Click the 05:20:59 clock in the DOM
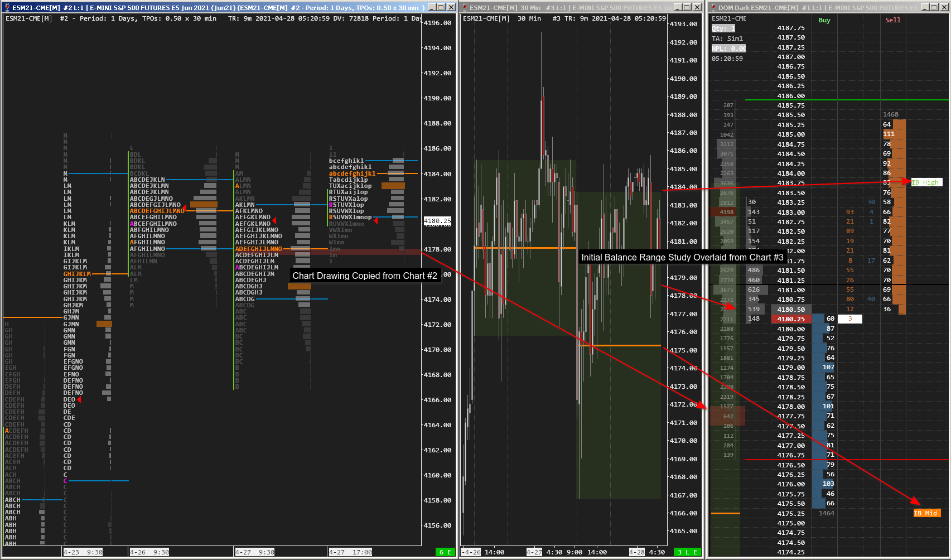951x560 pixels. [x=727, y=59]
